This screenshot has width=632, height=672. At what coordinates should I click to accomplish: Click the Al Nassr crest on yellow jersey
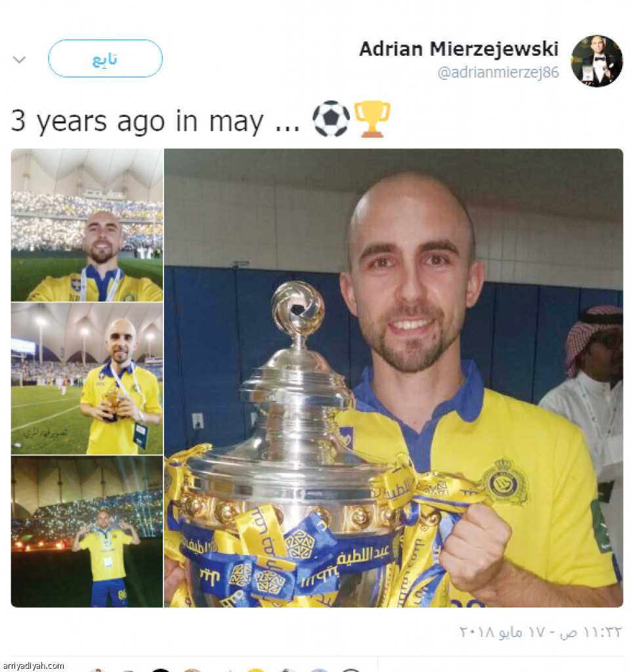pyautogui.click(x=505, y=482)
